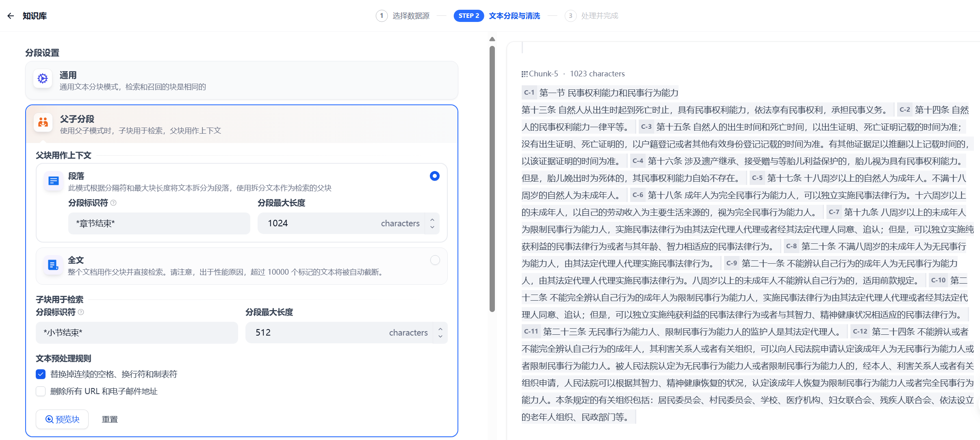
Task: Click the C-9 chunk tag
Action: coord(731,263)
